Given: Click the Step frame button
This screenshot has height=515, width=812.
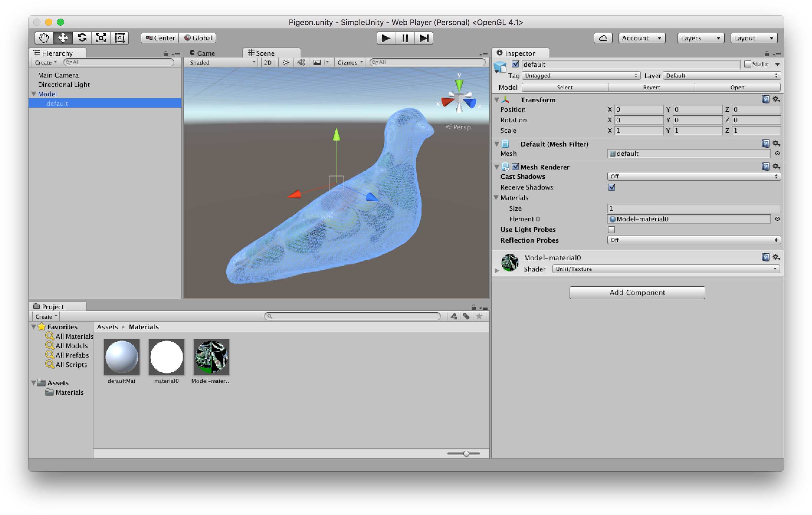Looking at the screenshot, I should 424,38.
